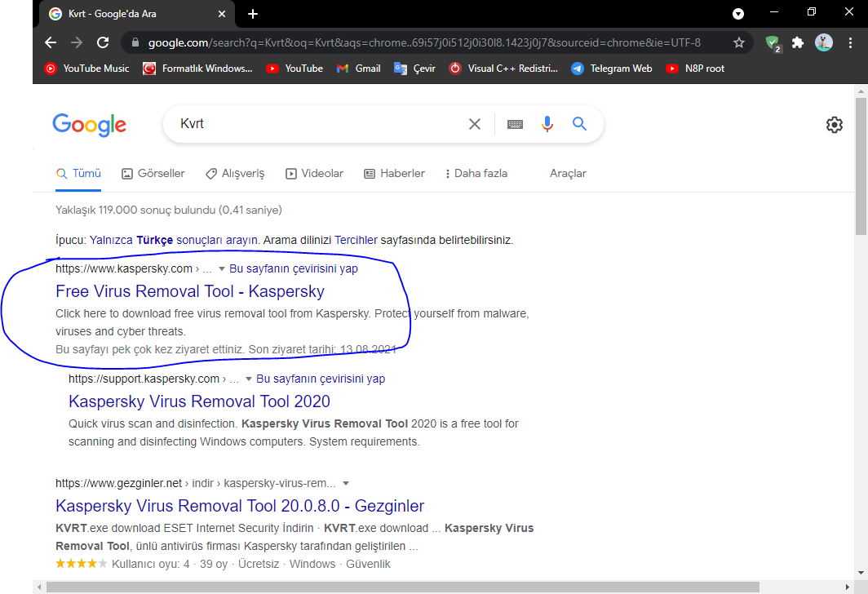Click the Google logo

click(x=90, y=125)
